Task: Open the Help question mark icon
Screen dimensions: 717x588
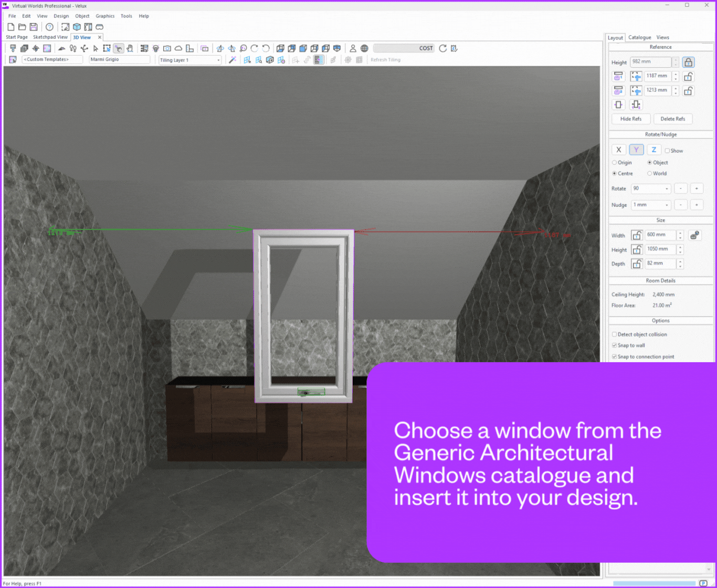Action: [x=49, y=27]
